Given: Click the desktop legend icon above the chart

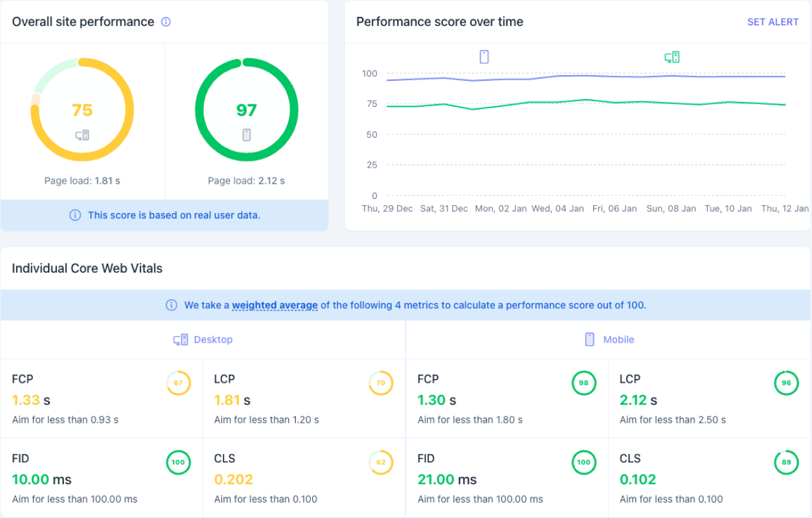Looking at the screenshot, I should point(672,57).
